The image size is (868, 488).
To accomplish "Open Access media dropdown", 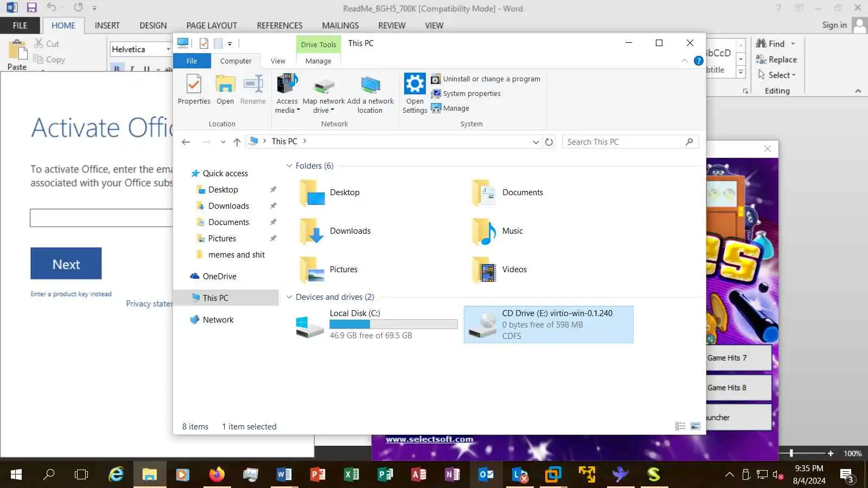I will click(287, 94).
